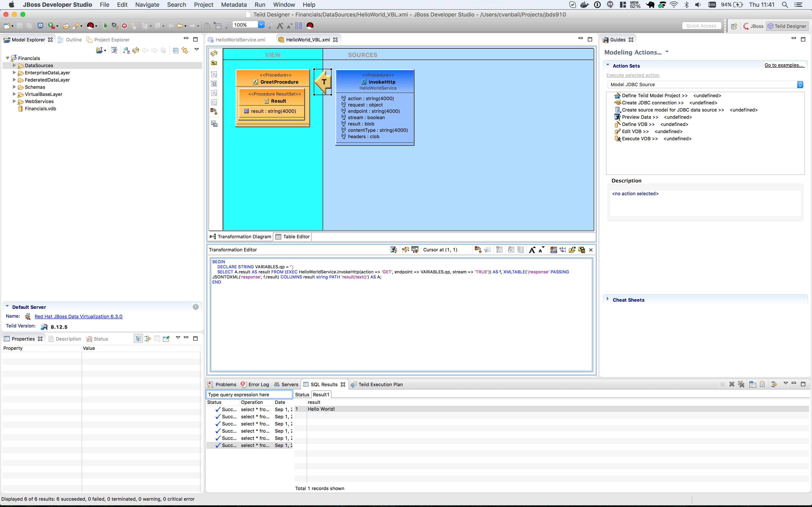
Task: Click the Go to examples link
Action: [784, 65]
